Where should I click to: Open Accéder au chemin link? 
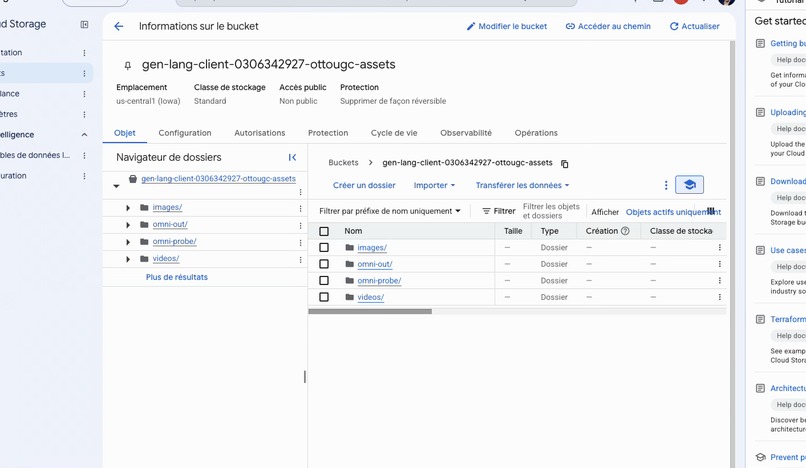[608, 26]
